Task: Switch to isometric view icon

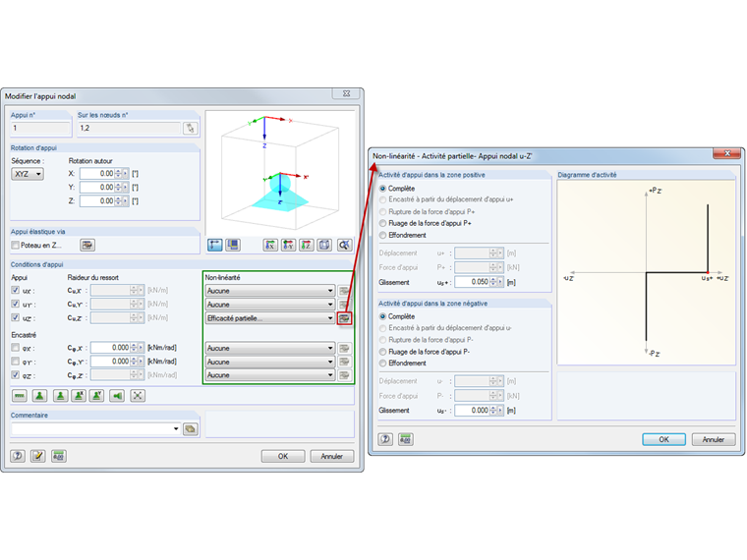Action: click(x=324, y=245)
